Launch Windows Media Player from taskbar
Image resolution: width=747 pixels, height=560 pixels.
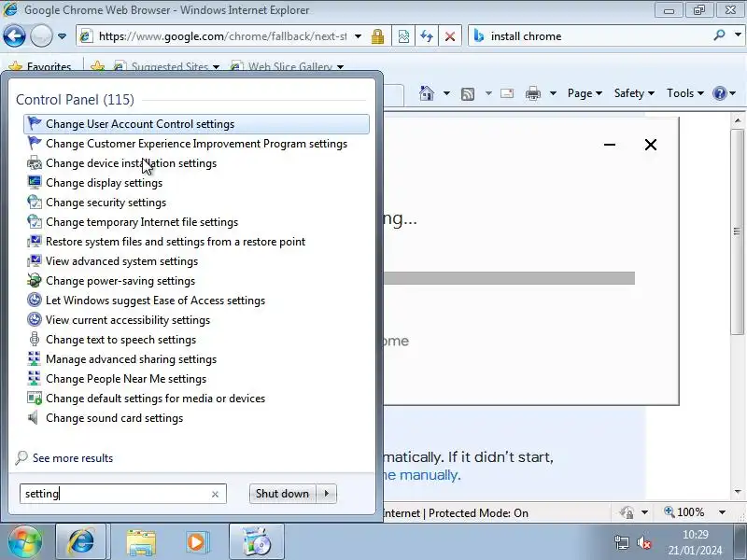click(x=196, y=541)
